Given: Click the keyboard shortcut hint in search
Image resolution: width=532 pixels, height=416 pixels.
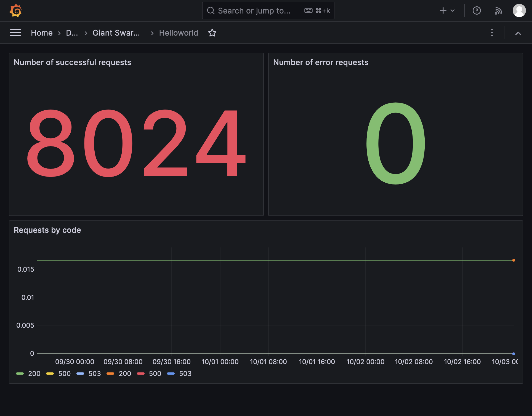Looking at the screenshot, I should pos(317,10).
